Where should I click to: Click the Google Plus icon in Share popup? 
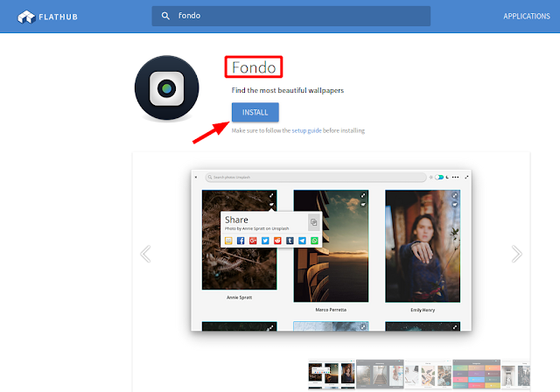point(253,241)
